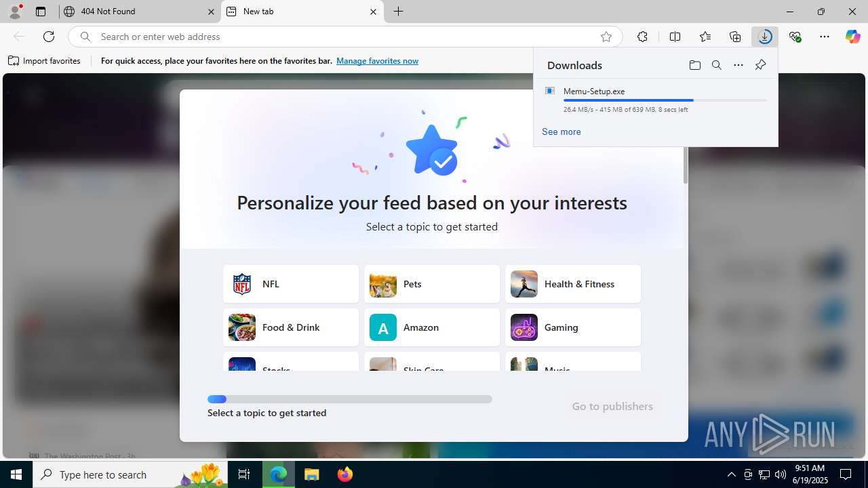Open More options in Downloads panel

tap(738, 65)
